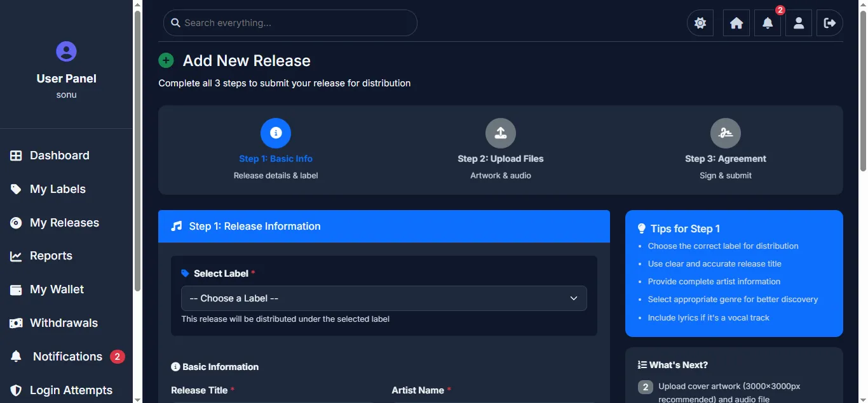Click the Tips for Step 1 heading
The image size is (868, 403).
pyautogui.click(x=685, y=228)
